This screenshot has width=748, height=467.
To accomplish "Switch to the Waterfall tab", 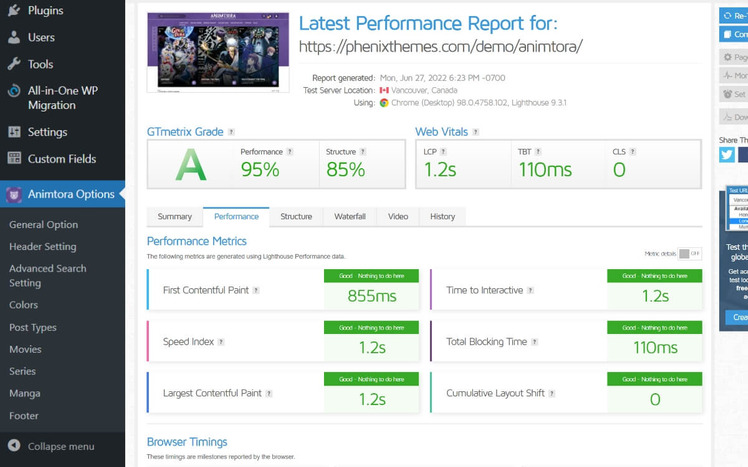I will pyautogui.click(x=349, y=216).
